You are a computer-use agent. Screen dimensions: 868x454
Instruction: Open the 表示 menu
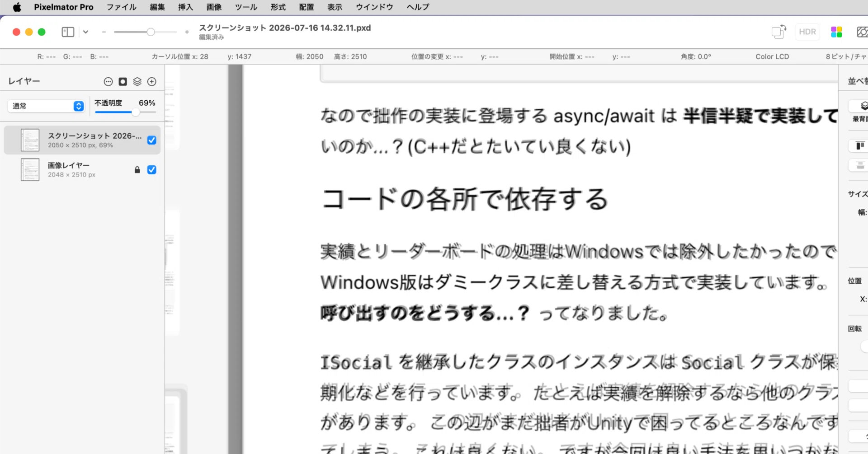coord(335,7)
